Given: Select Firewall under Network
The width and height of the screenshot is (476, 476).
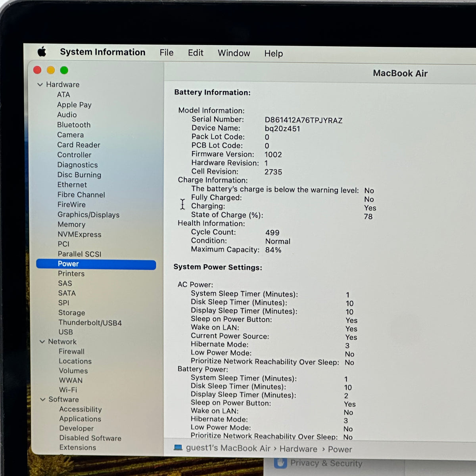Looking at the screenshot, I should coord(71,351).
